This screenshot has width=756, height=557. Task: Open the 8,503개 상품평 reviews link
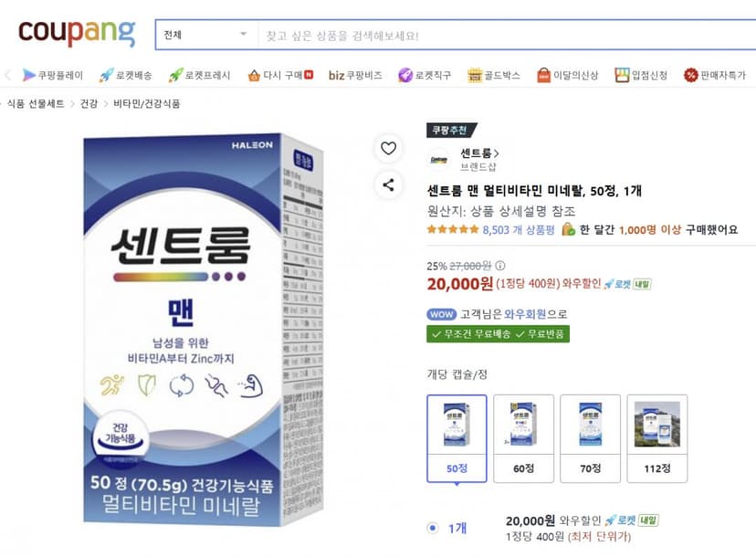tap(519, 229)
